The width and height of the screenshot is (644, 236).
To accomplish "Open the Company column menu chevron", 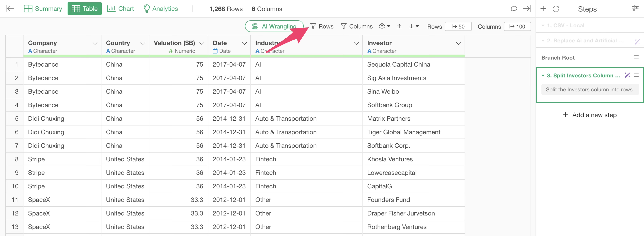I will click(95, 43).
